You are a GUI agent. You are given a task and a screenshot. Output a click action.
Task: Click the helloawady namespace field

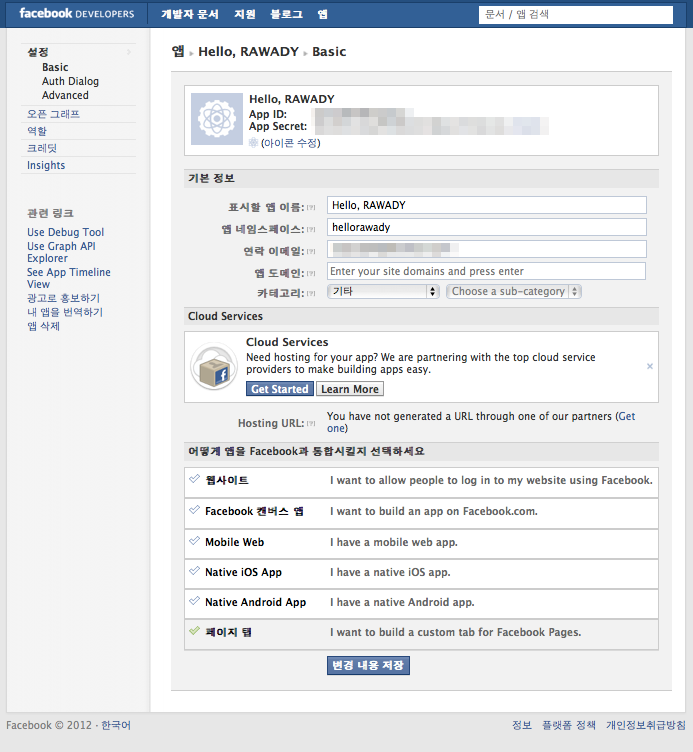(487, 227)
